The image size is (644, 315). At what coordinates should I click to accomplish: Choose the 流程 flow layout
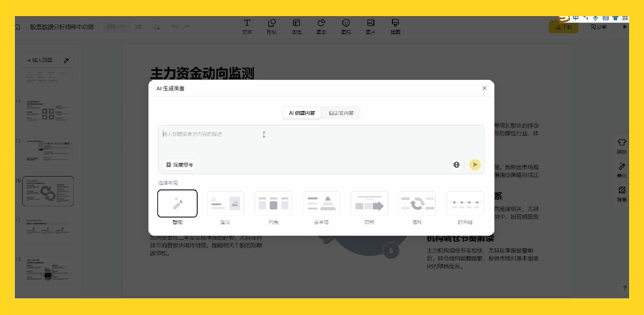(x=369, y=203)
